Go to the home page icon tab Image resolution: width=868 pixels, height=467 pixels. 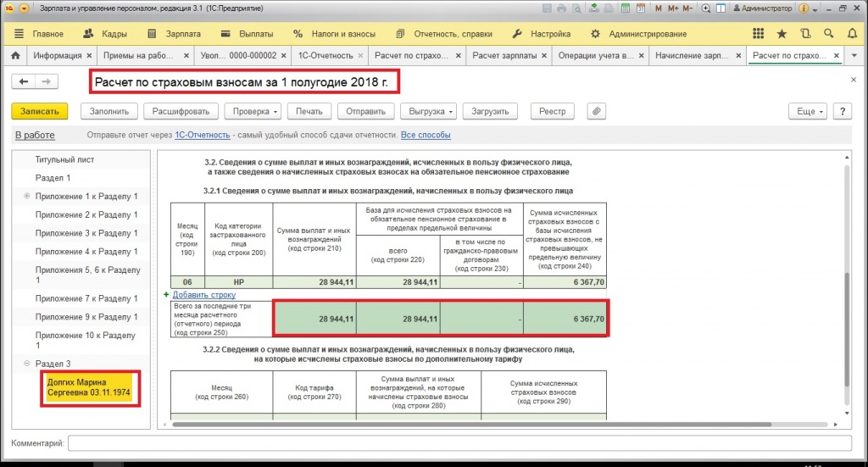(15, 55)
